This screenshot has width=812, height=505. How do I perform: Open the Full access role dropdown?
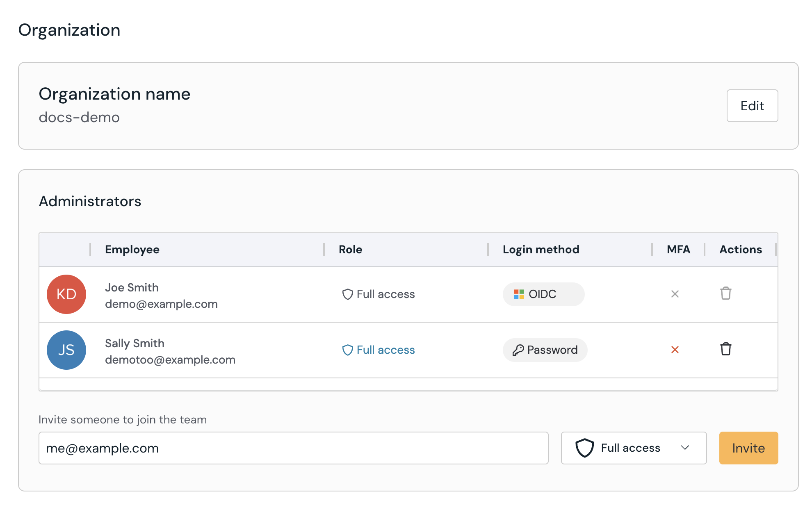(x=633, y=448)
